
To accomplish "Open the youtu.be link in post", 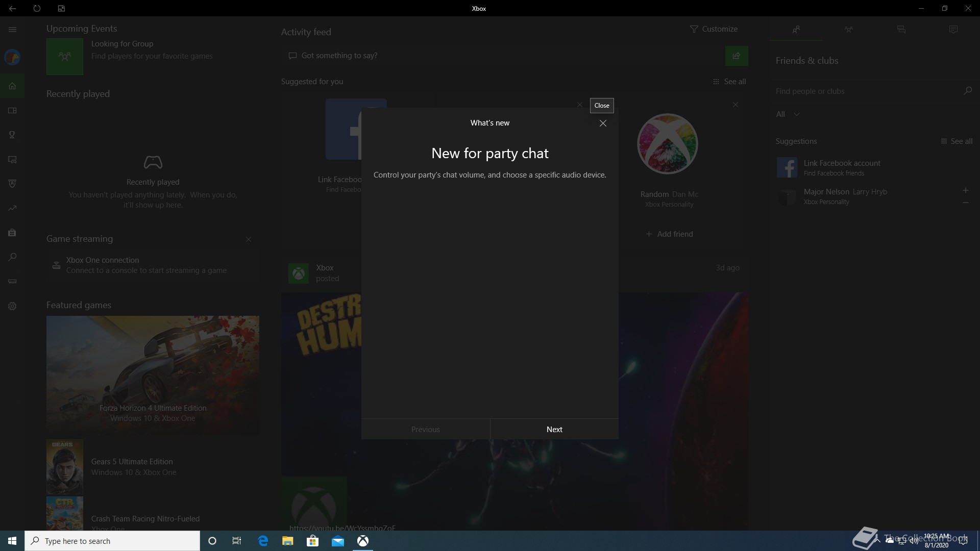I will pyautogui.click(x=342, y=528).
